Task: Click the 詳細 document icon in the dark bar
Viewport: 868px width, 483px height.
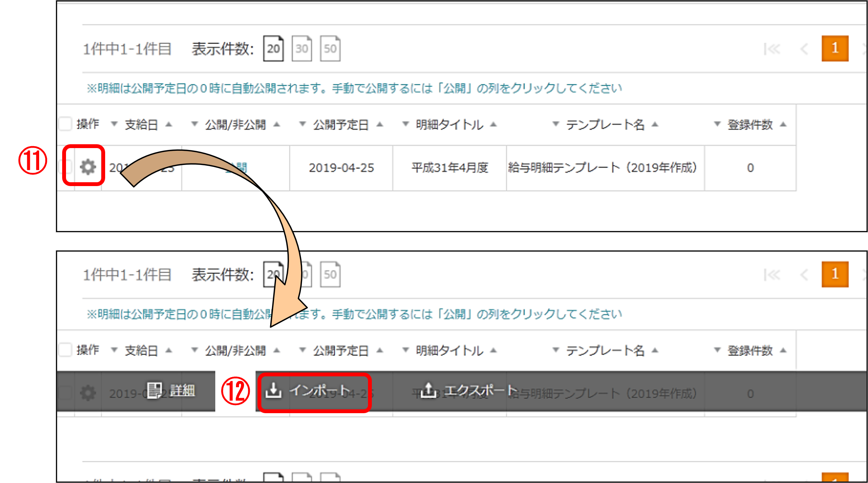Action: [154, 391]
